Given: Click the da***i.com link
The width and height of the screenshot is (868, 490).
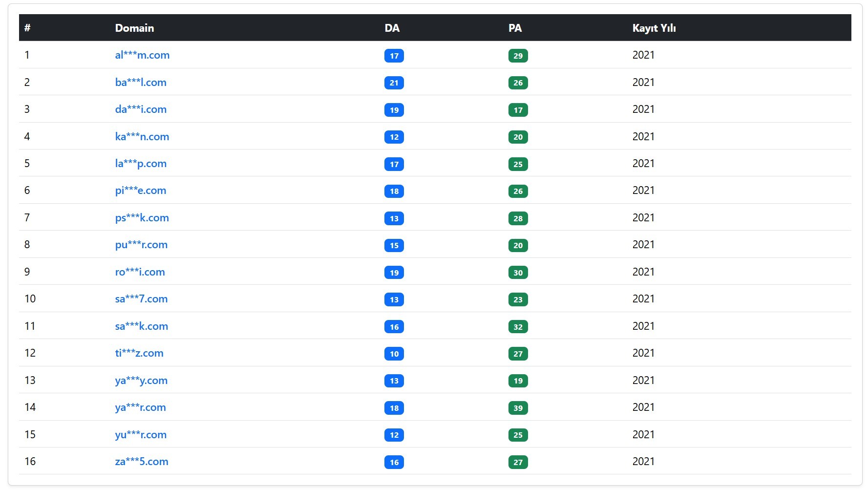Looking at the screenshot, I should (141, 109).
